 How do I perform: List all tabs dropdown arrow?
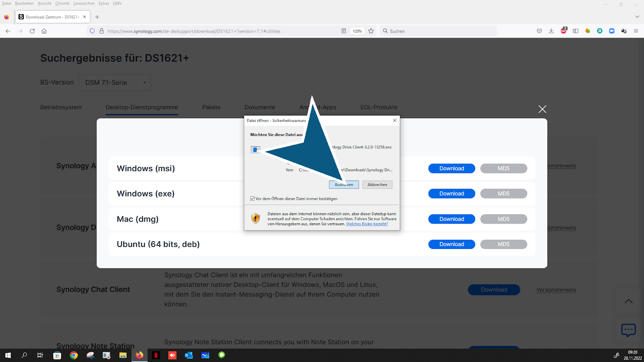point(637,17)
